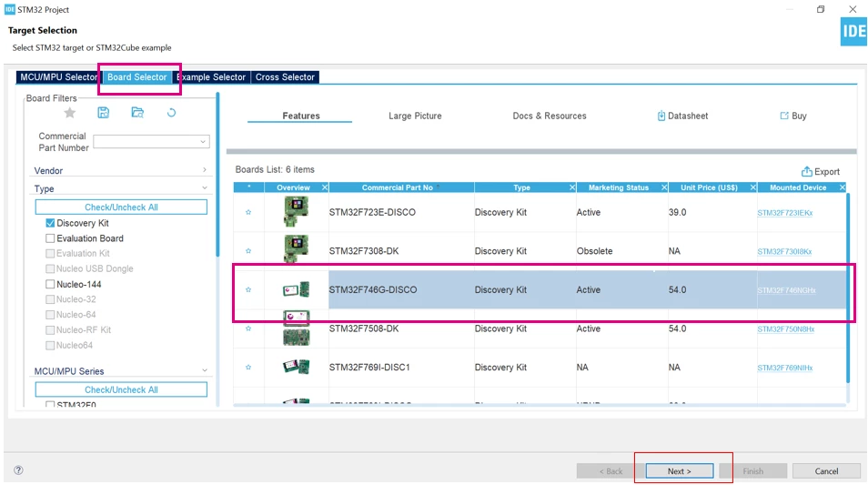Open STM32F746NGHx mounted device link

[x=786, y=290]
